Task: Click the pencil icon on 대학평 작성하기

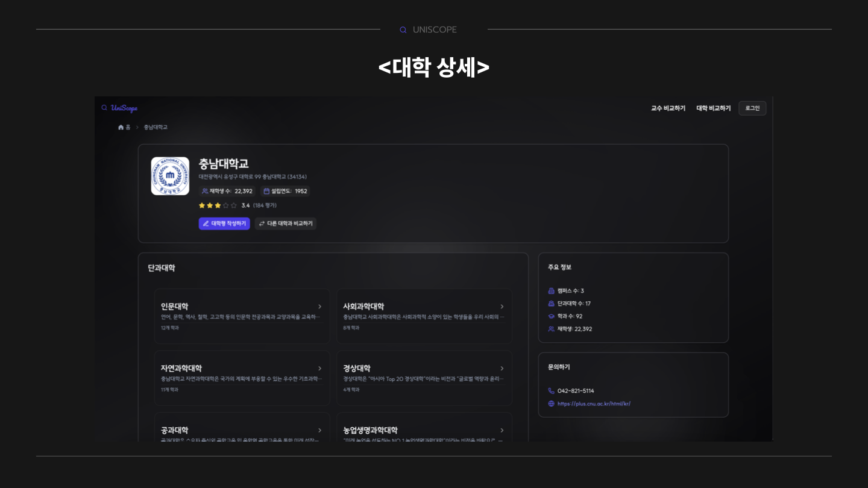Action: (x=206, y=224)
